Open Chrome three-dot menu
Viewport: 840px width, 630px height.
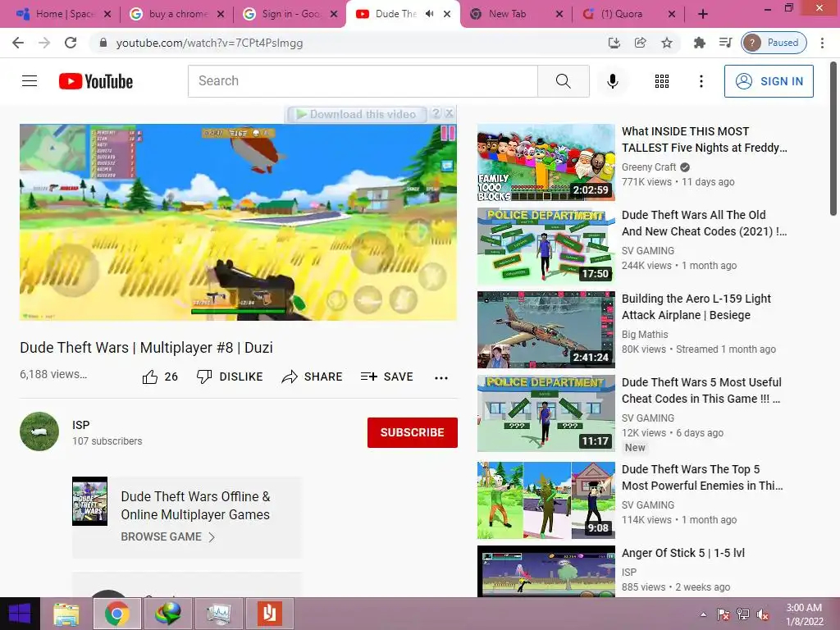tap(822, 43)
